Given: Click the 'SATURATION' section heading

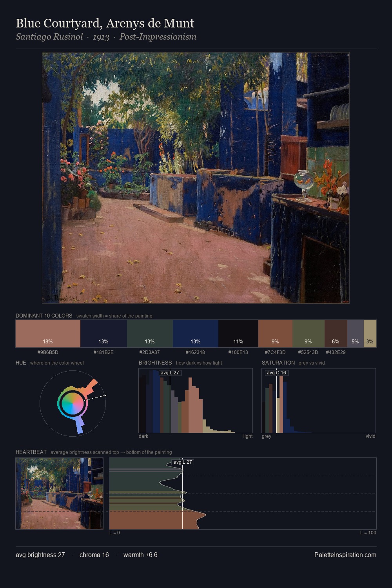Looking at the screenshot, I should [278, 363].
